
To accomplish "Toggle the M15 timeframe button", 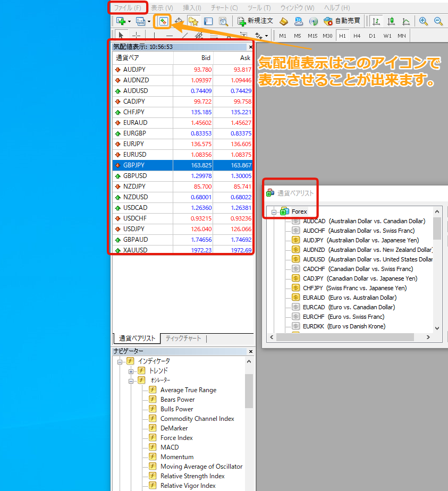I will [312, 36].
